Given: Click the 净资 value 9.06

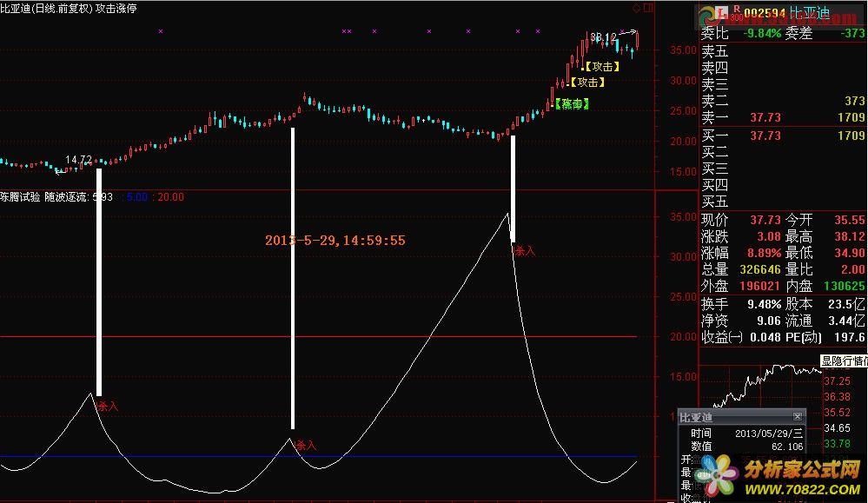Looking at the screenshot, I should pyautogui.click(x=769, y=321).
